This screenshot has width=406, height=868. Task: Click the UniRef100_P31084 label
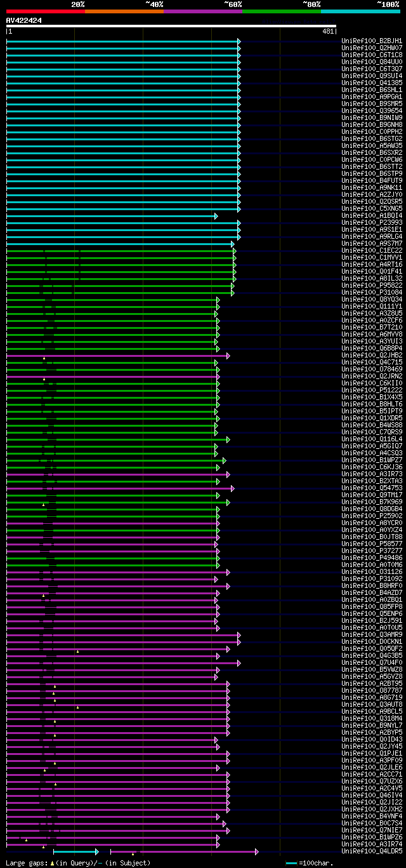(x=372, y=292)
